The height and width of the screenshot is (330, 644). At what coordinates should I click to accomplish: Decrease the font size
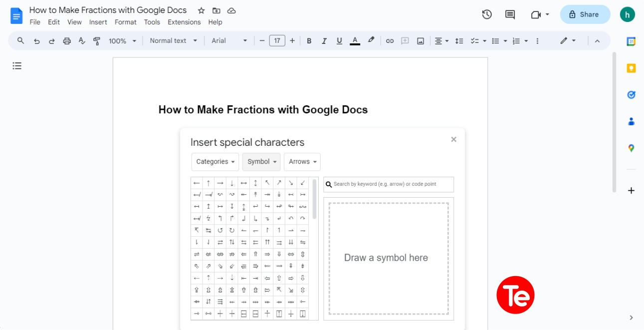click(262, 41)
